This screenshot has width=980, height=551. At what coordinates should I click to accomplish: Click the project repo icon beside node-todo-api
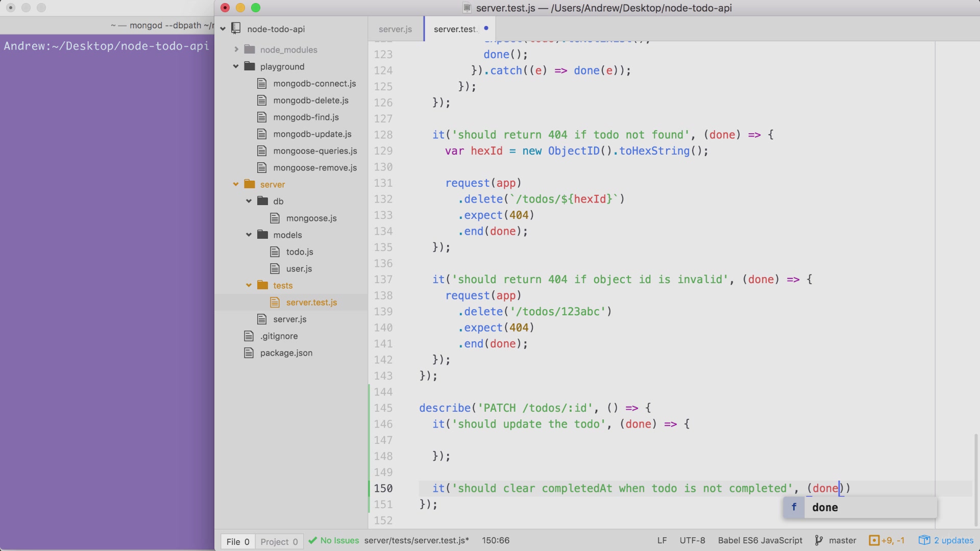[x=236, y=29]
